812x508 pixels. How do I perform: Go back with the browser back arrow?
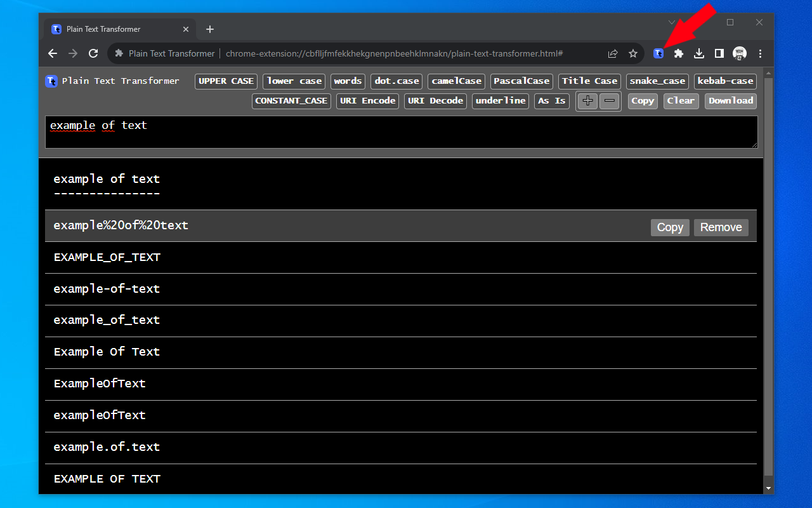click(53, 53)
